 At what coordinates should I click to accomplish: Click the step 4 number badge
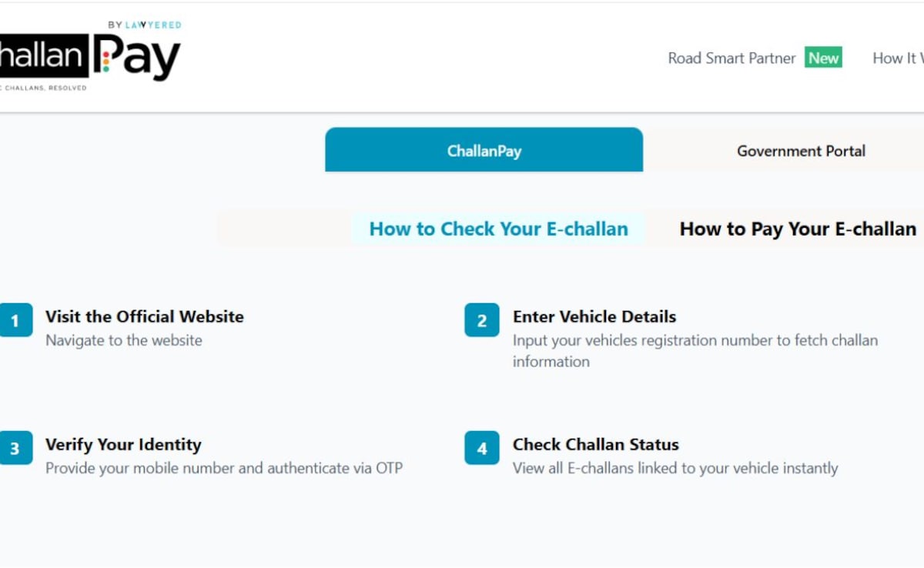pos(482,448)
